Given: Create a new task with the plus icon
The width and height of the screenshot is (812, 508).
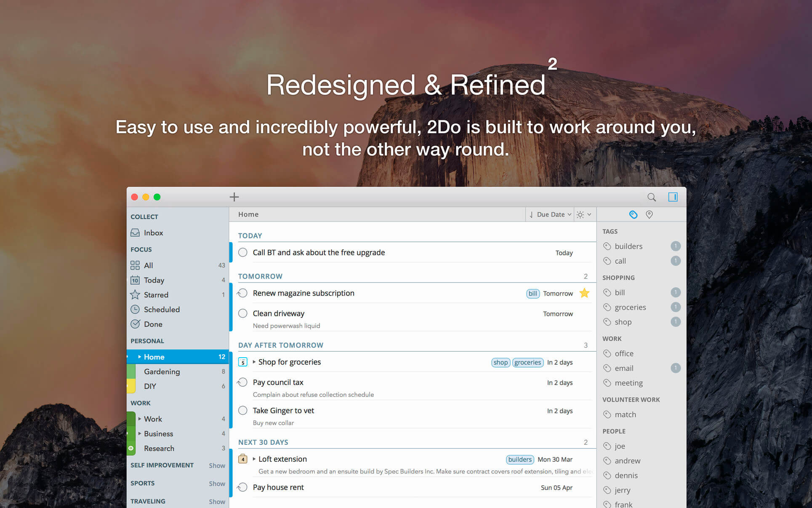Looking at the screenshot, I should tap(234, 197).
